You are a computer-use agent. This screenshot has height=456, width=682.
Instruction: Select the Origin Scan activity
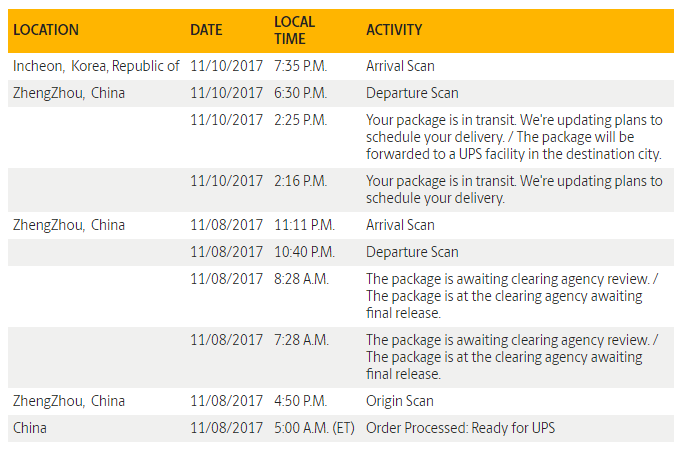coord(400,401)
